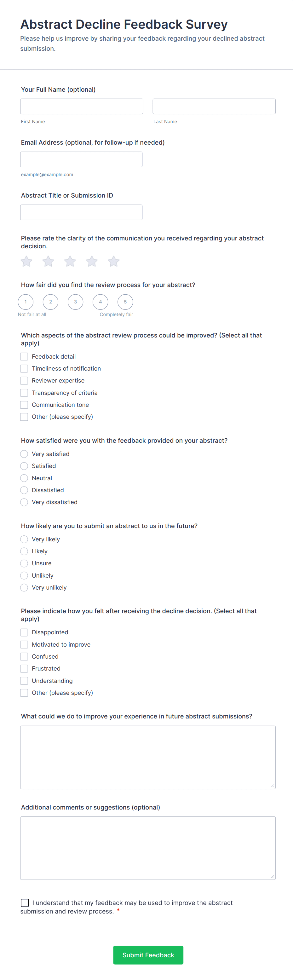
Task: Select "3" on the fairness scale
Action: [x=75, y=302]
